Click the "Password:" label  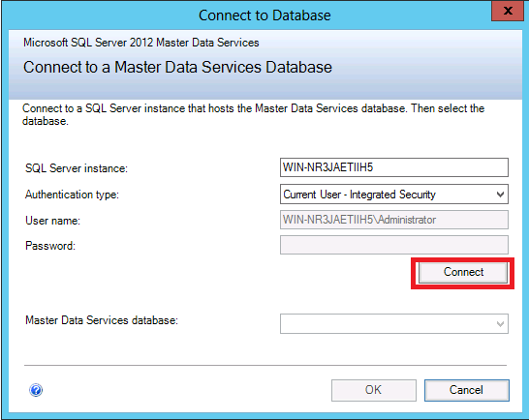point(50,246)
